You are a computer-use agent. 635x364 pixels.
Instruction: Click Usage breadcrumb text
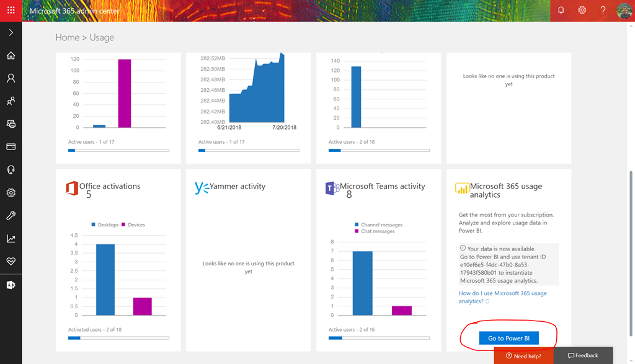[x=102, y=37]
